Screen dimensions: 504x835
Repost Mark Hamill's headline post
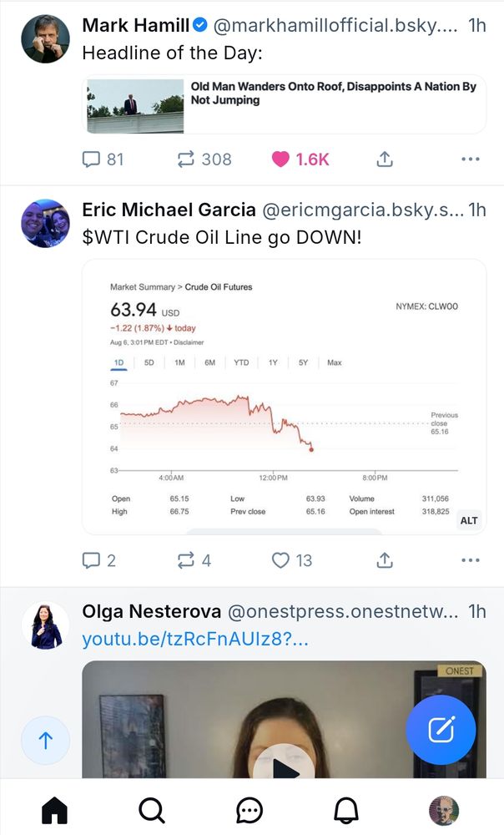(x=204, y=159)
